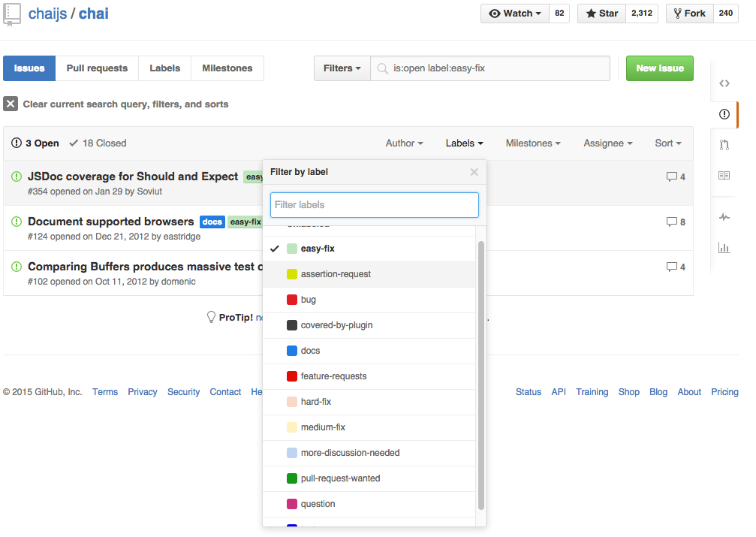This screenshot has height=537, width=756.
Task: Focus the Filter labels text field
Action: click(374, 205)
